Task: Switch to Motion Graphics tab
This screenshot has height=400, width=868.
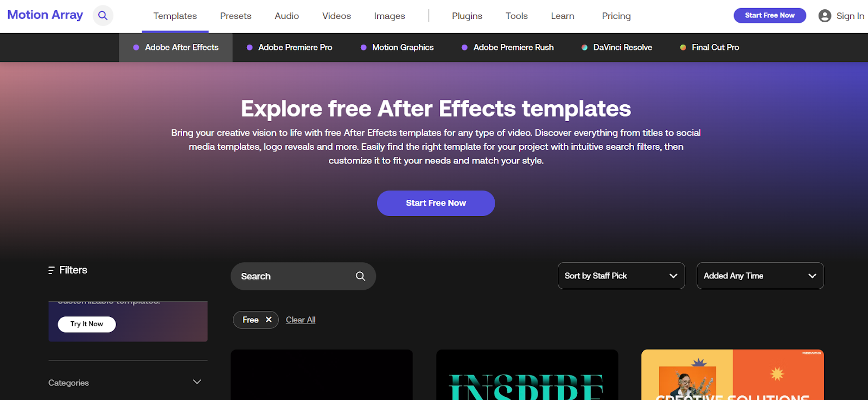Action: 397,47
